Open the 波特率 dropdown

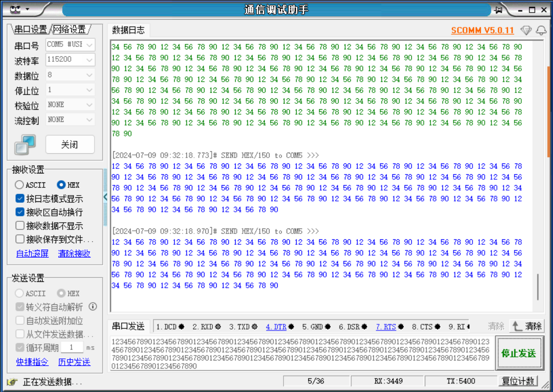point(88,60)
